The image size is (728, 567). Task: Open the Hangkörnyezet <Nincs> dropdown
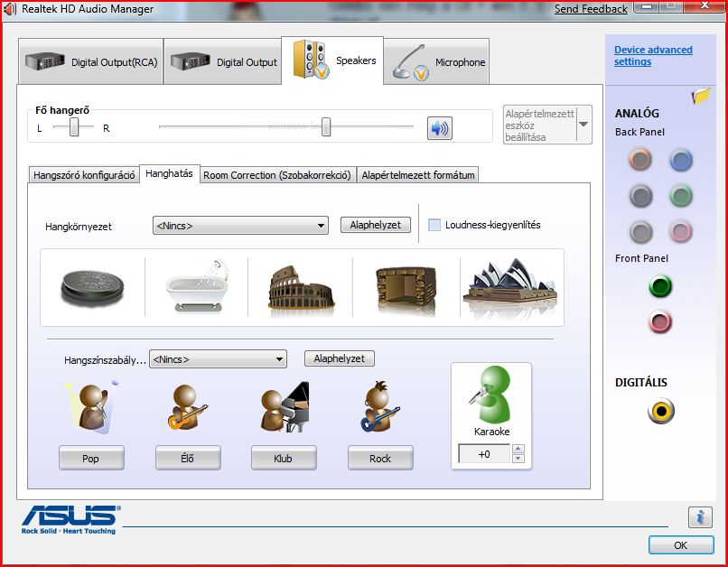click(240, 226)
